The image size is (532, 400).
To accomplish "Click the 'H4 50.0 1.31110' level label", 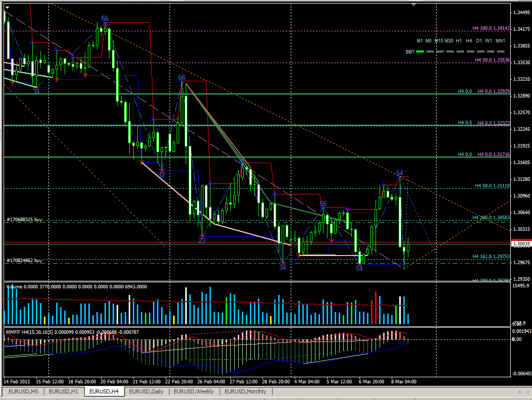I will click(492, 186).
